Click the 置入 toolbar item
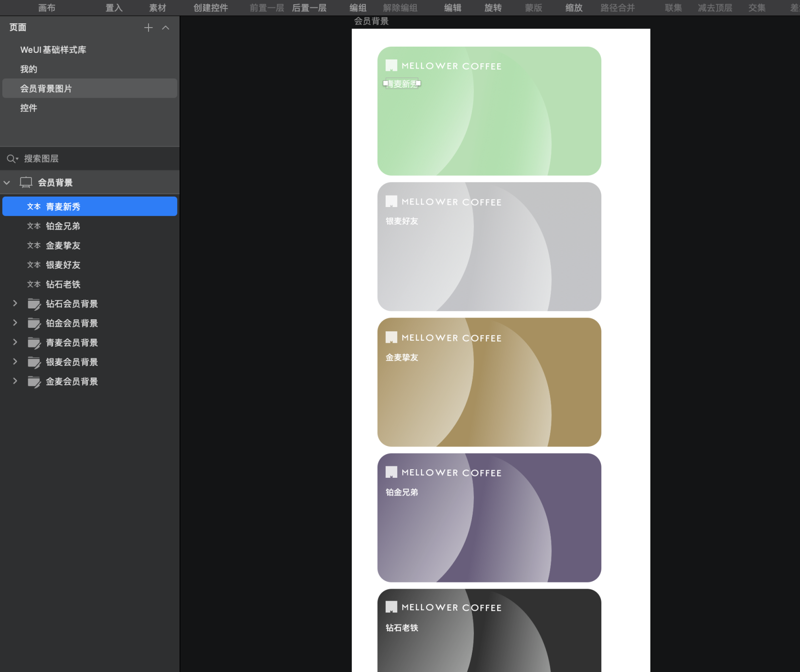This screenshot has width=800, height=672. pos(114,8)
